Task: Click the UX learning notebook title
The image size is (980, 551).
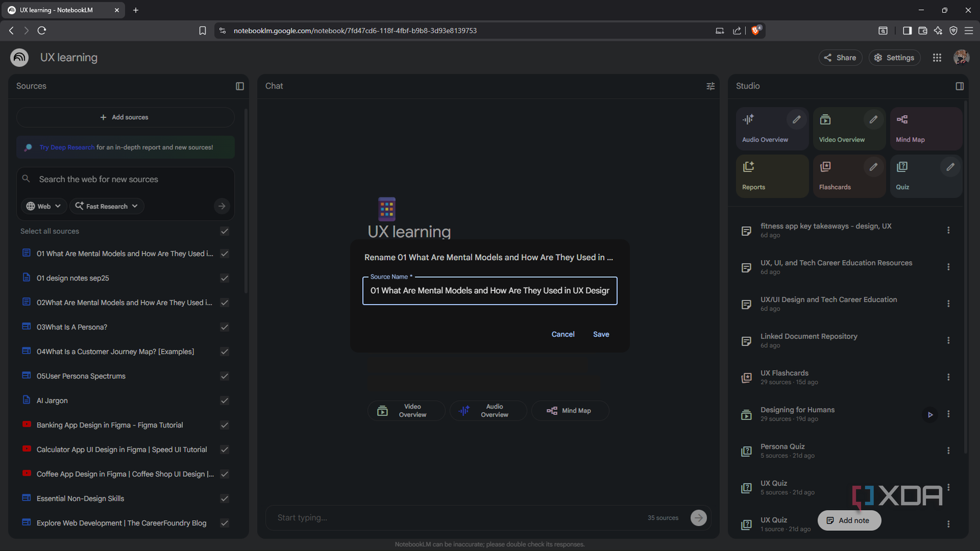Action: point(69,58)
